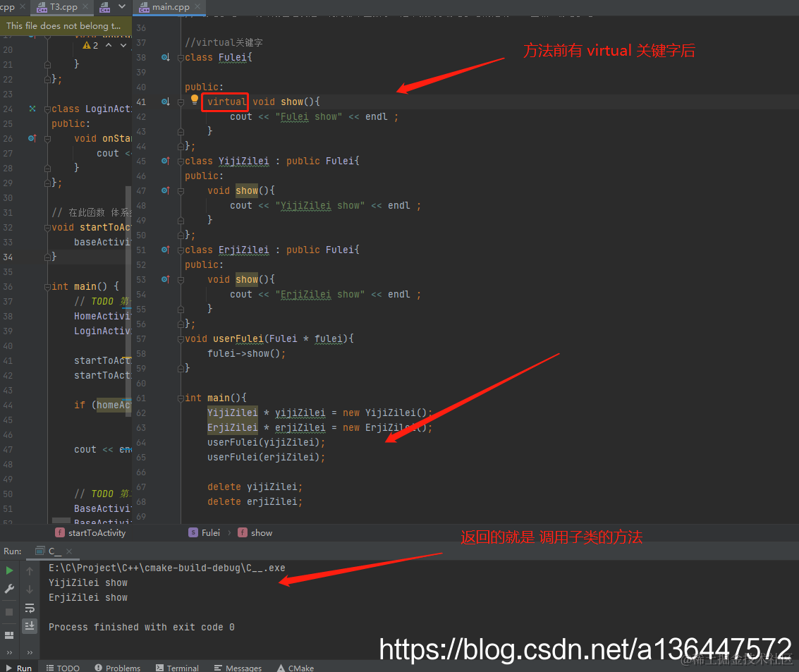Collapse Fulei show() method fold at line 41
799x672 pixels.
pos(181,102)
